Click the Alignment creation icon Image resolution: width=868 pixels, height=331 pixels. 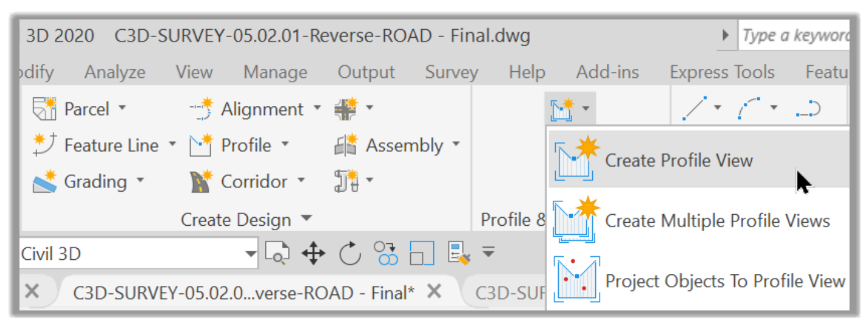[201, 109]
